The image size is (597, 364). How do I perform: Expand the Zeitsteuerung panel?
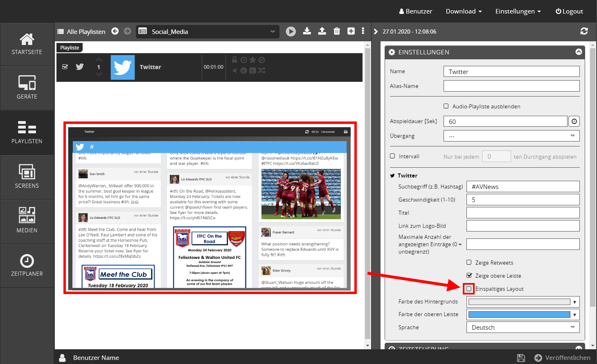pyautogui.click(x=579, y=348)
